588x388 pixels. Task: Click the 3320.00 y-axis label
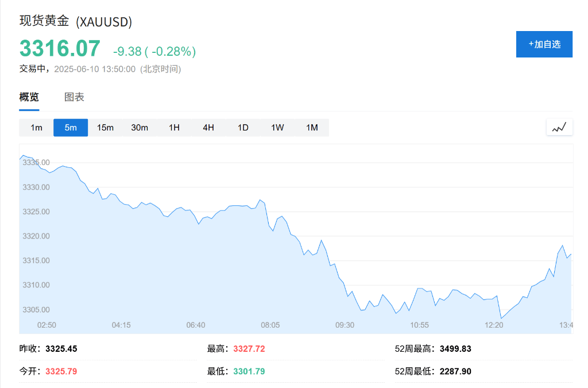point(36,236)
